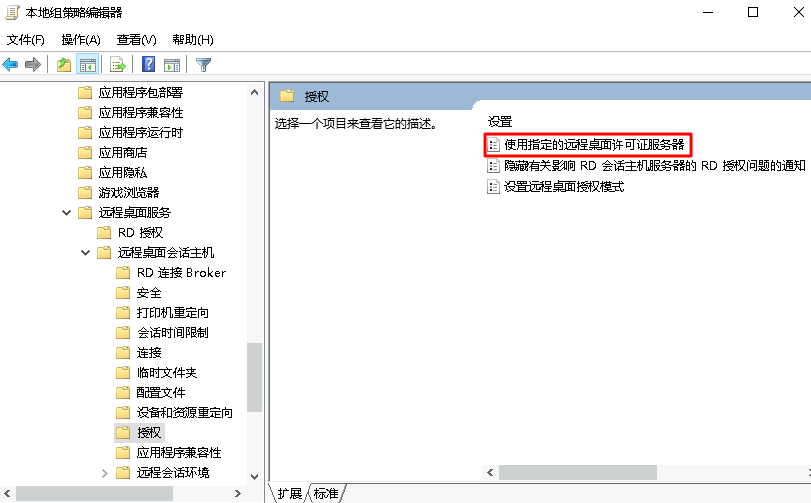
Task: Click the tree pane scroll-down arrow
Action: pos(254,477)
